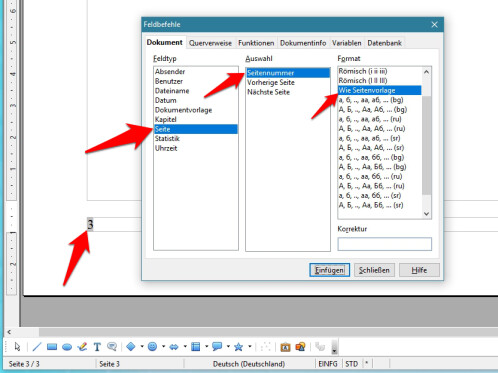Viewport: 498px width, 373px height.
Task: Expand Basic Shapes diamond dropdown arrow
Action: click(x=142, y=347)
